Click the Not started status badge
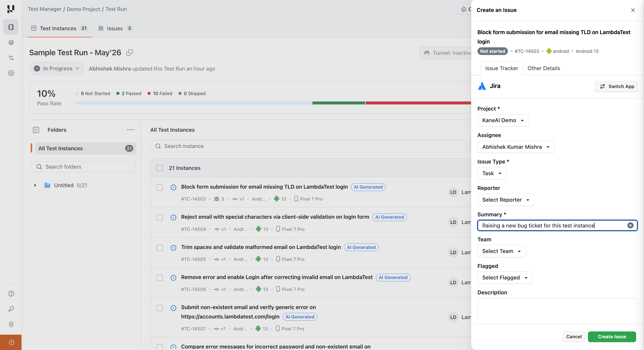This screenshot has width=644, height=350. (492, 51)
